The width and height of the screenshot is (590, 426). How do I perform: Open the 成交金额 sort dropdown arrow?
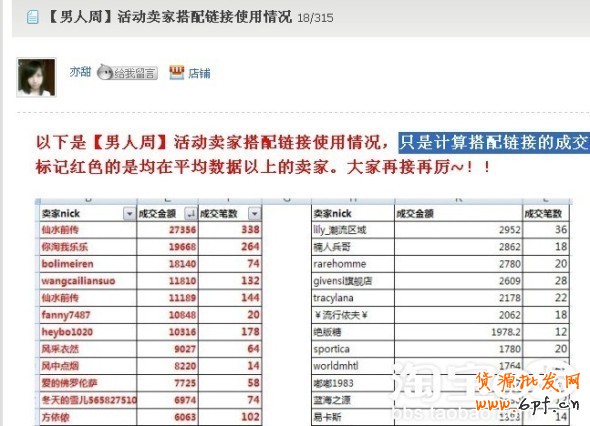190,214
